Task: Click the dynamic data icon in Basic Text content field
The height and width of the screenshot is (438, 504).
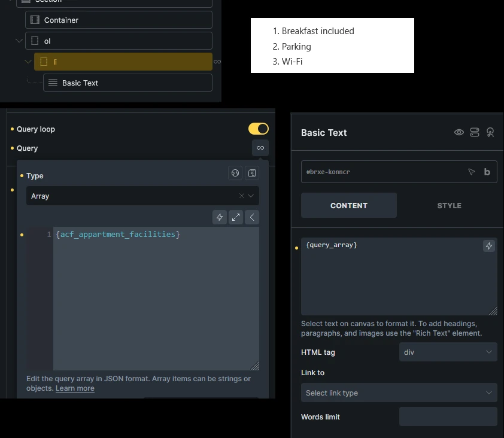Action: 489,246
